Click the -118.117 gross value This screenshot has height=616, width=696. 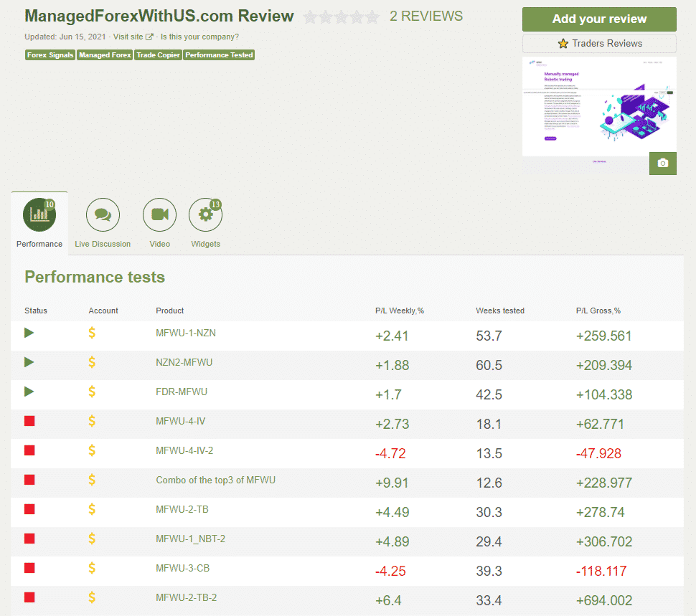click(x=601, y=571)
